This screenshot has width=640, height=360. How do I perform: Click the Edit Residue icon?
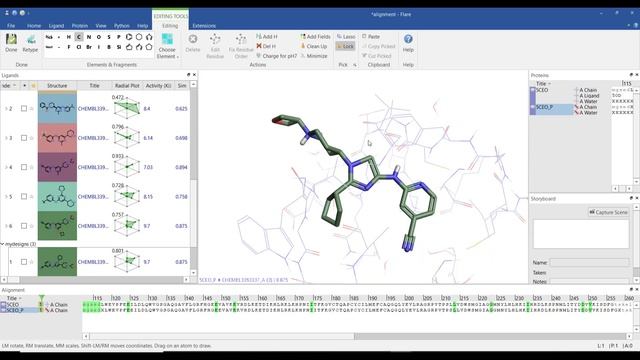pyautogui.click(x=215, y=46)
